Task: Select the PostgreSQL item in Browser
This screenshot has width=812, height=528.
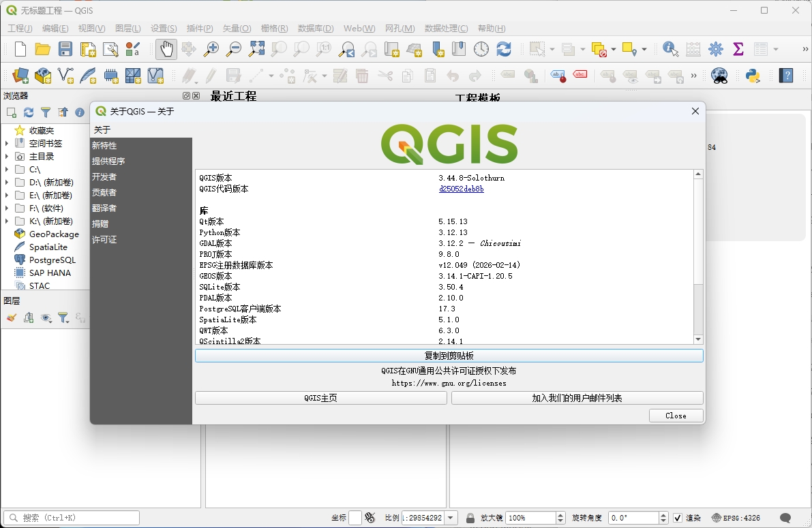Action: [x=52, y=260]
